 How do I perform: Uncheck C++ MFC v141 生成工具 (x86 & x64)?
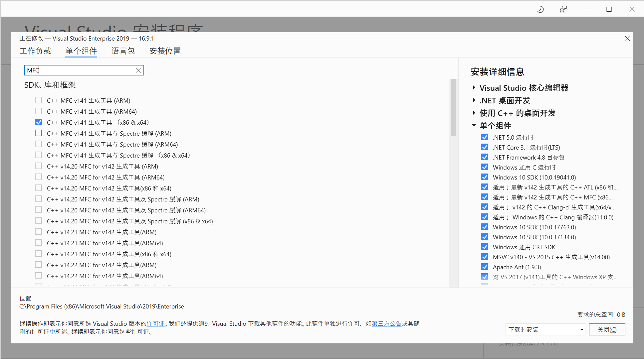coord(39,122)
